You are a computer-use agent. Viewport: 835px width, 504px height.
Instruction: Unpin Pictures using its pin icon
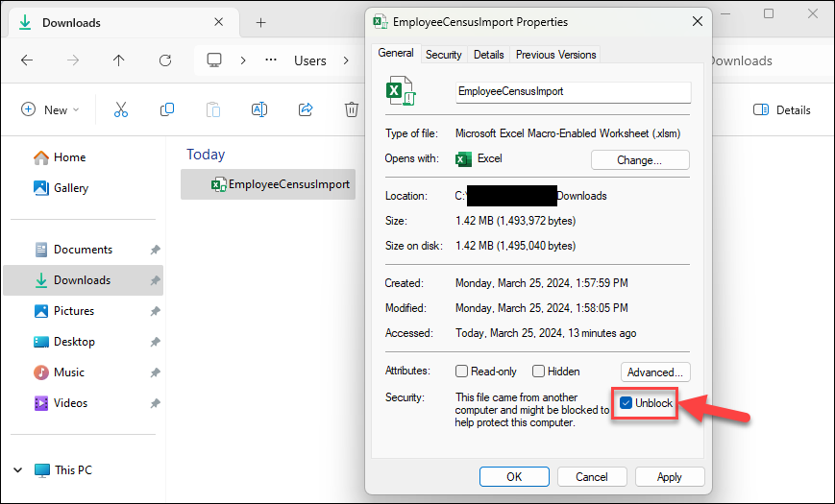tap(155, 311)
